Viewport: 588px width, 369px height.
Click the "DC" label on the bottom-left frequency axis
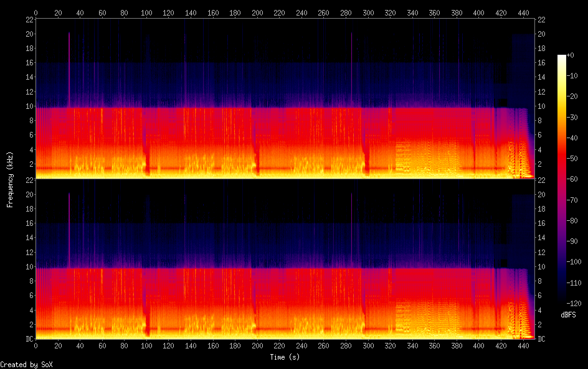(28, 339)
